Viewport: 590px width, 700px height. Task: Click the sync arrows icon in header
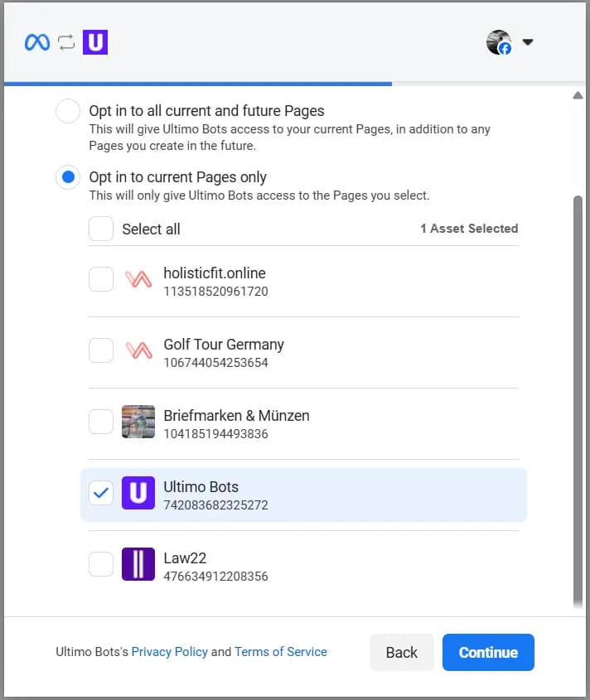(x=66, y=42)
